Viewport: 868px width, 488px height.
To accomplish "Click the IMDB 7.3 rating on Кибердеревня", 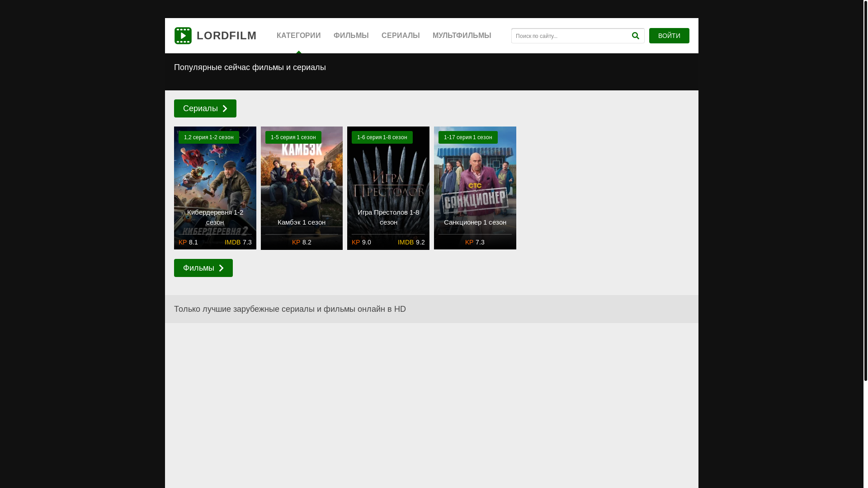I will (x=238, y=242).
